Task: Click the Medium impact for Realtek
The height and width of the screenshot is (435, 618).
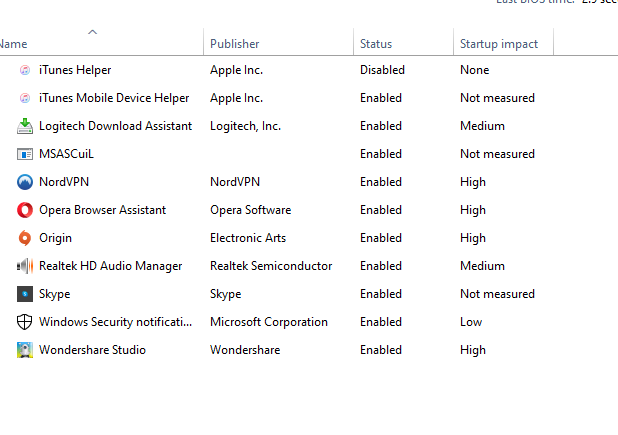Action: click(x=482, y=266)
